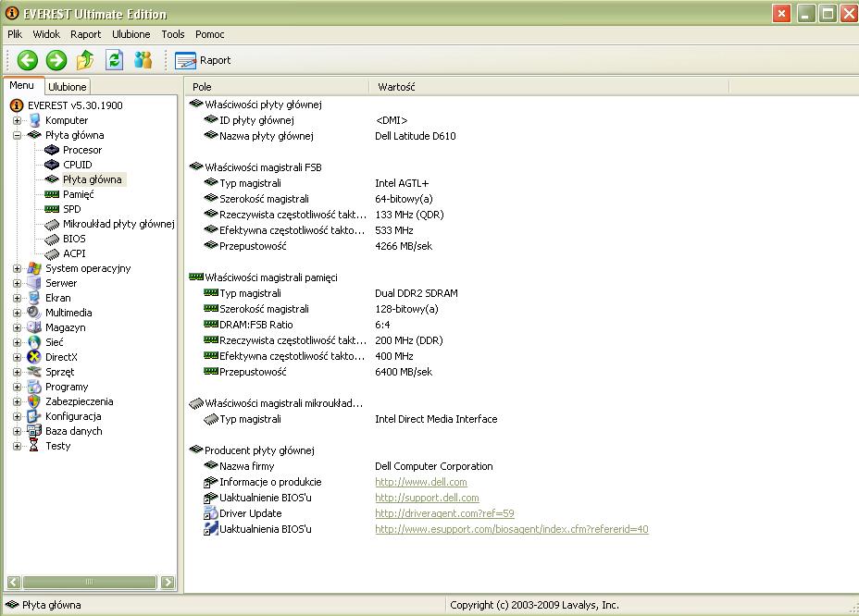The height and width of the screenshot is (616, 859).
Task: Click the Zabezpieczenia shield icon
Action: coord(34,401)
